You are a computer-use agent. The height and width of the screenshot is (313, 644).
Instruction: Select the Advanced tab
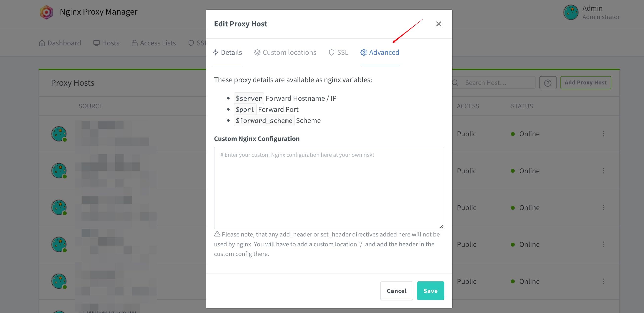tap(380, 53)
